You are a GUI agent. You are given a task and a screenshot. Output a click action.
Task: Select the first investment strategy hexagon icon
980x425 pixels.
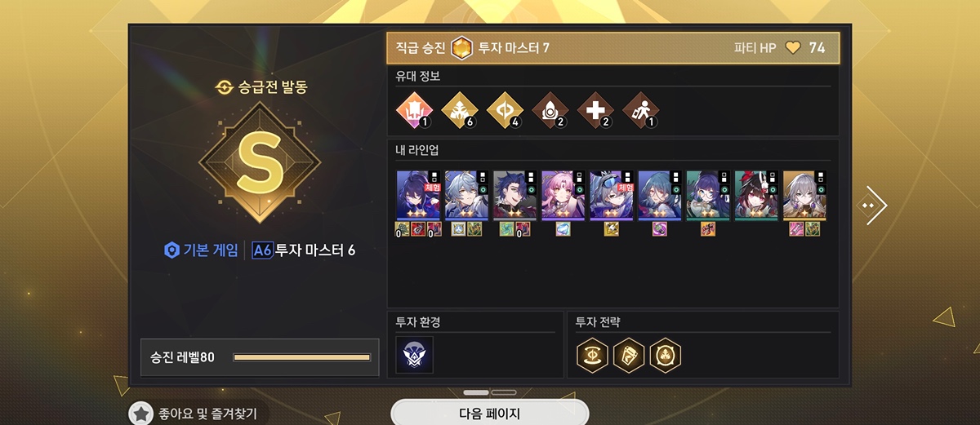point(591,355)
